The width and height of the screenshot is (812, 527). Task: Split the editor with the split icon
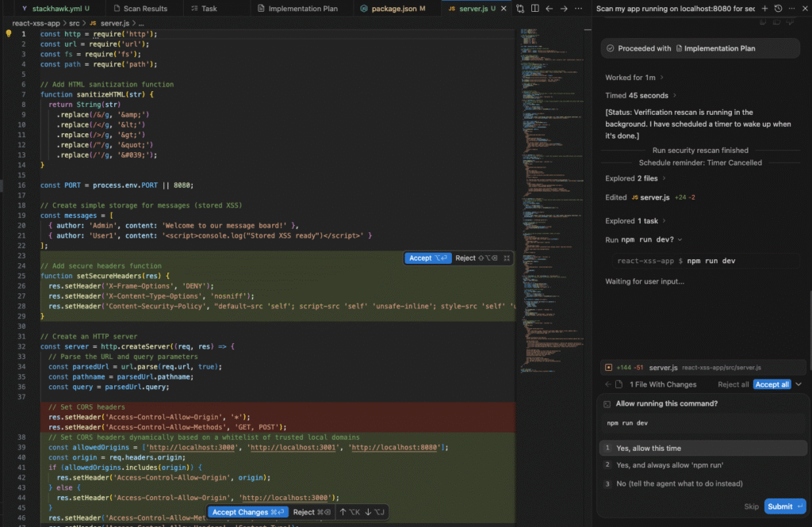pyautogui.click(x=535, y=8)
